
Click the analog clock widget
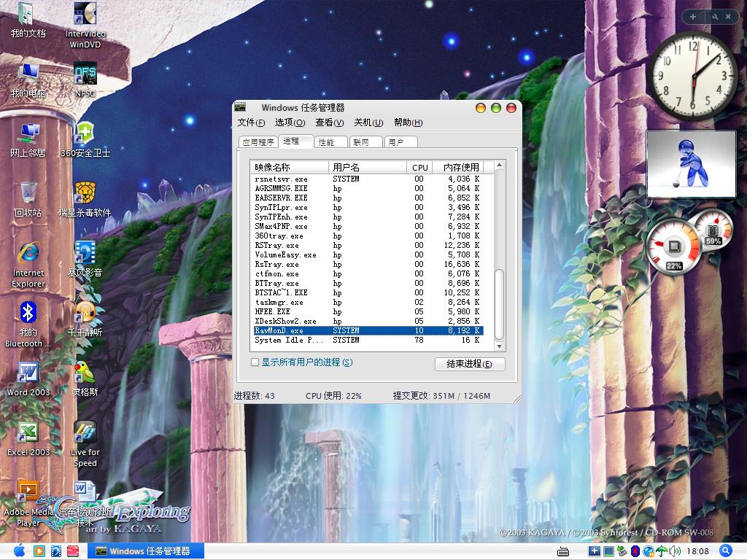[x=694, y=76]
